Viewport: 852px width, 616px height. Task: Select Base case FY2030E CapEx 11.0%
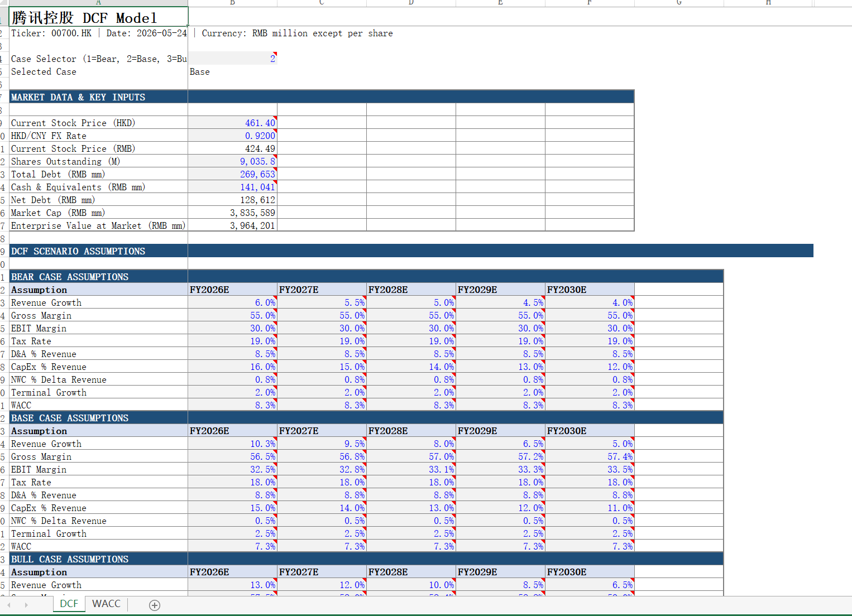[590, 508]
